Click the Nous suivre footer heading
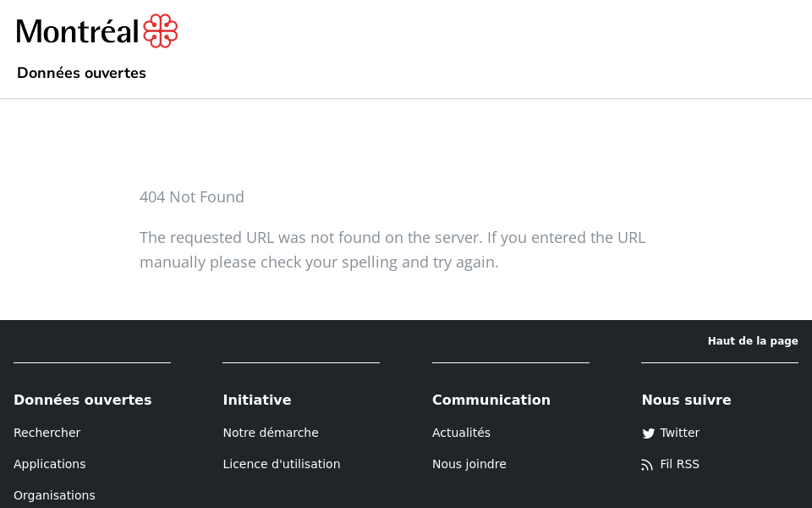 click(686, 400)
